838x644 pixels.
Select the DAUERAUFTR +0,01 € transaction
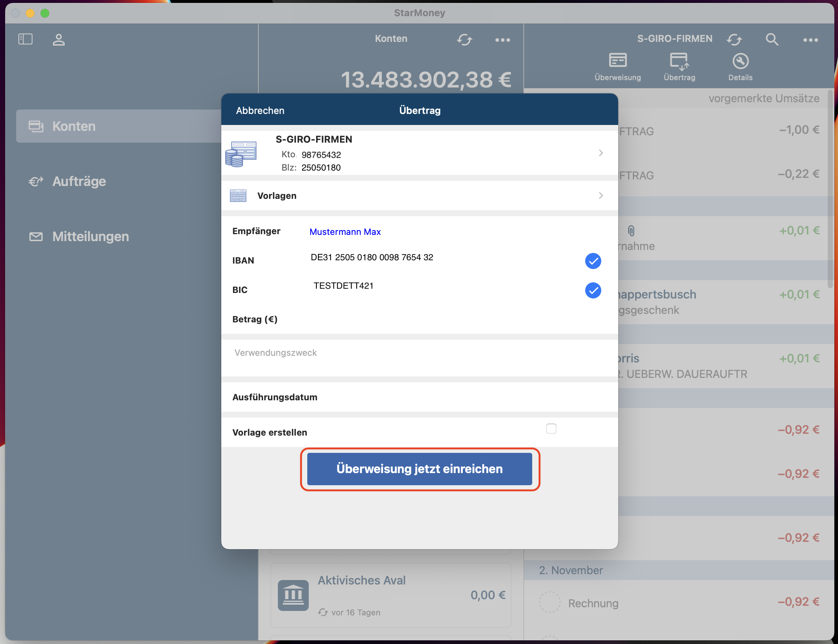pos(726,366)
